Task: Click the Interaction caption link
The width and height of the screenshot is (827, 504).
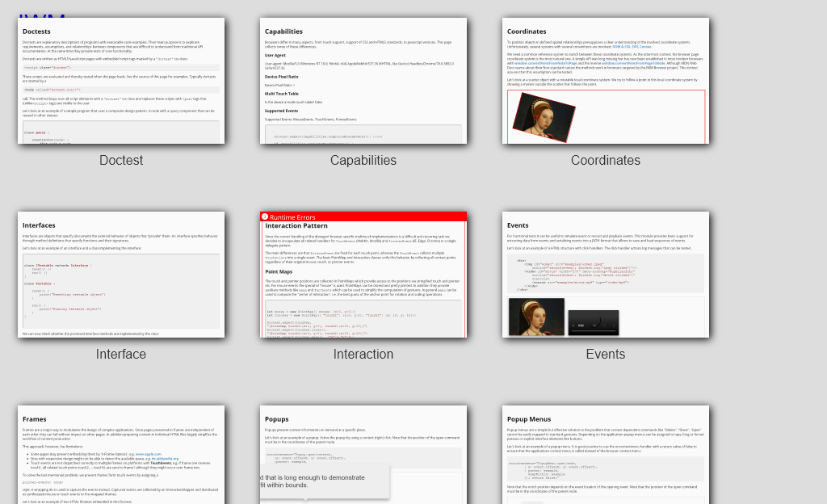Action: (x=363, y=355)
